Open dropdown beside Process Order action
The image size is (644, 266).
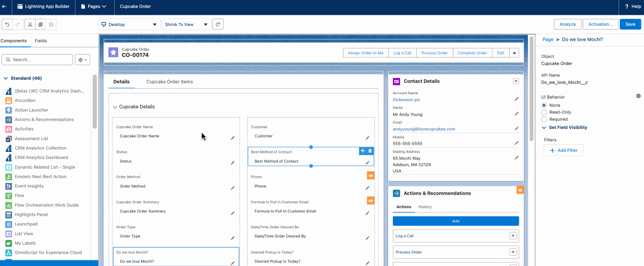click(514, 252)
